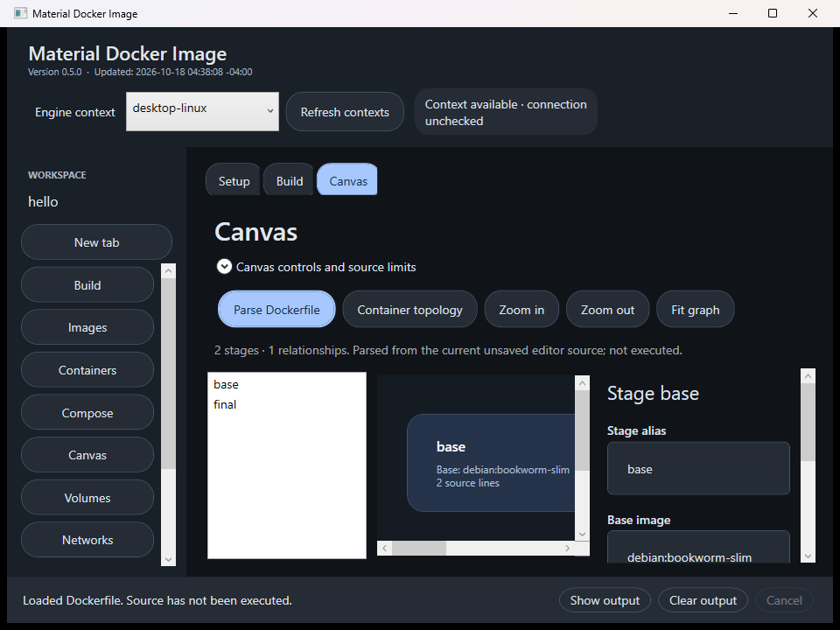The height and width of the screenshot is (630, 840).
Task: Click the 'Loaded Dockerfile' status message
Action: pos(157,600)
